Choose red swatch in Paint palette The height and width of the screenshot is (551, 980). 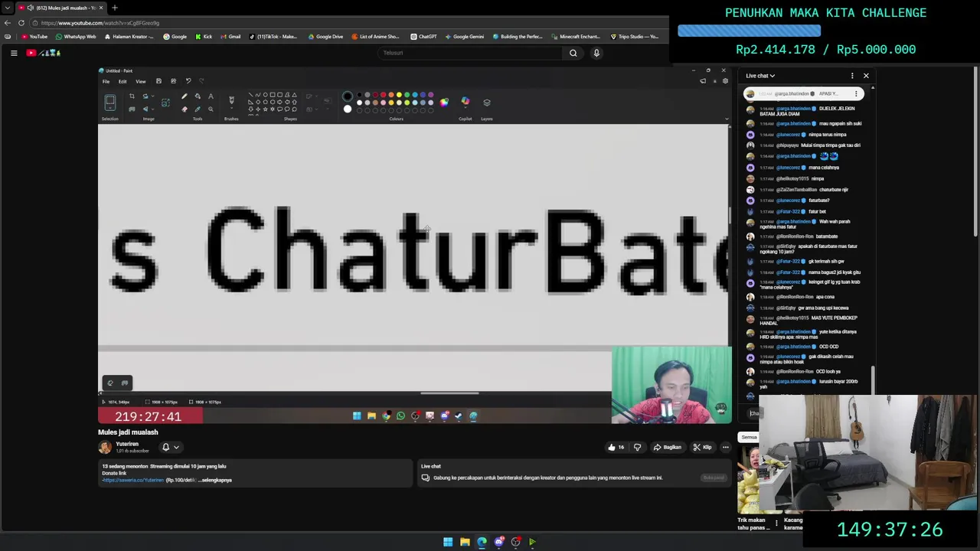pos(383,95)
